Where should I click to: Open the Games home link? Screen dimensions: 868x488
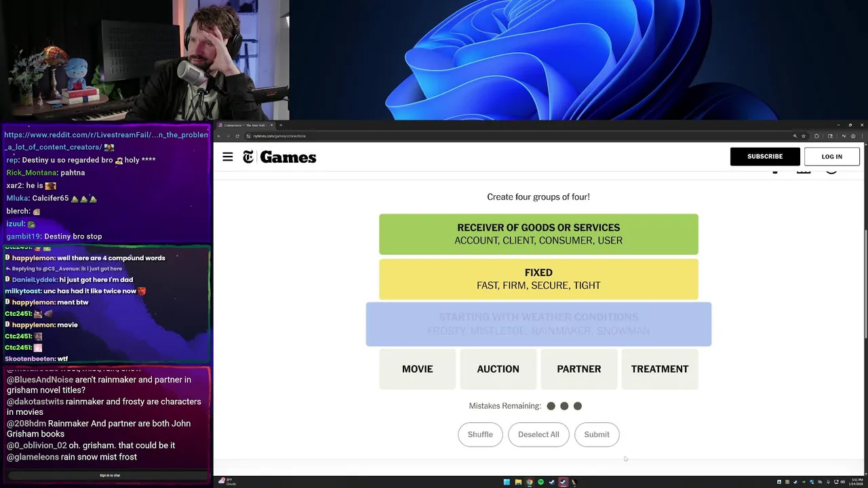click(288, 157)
